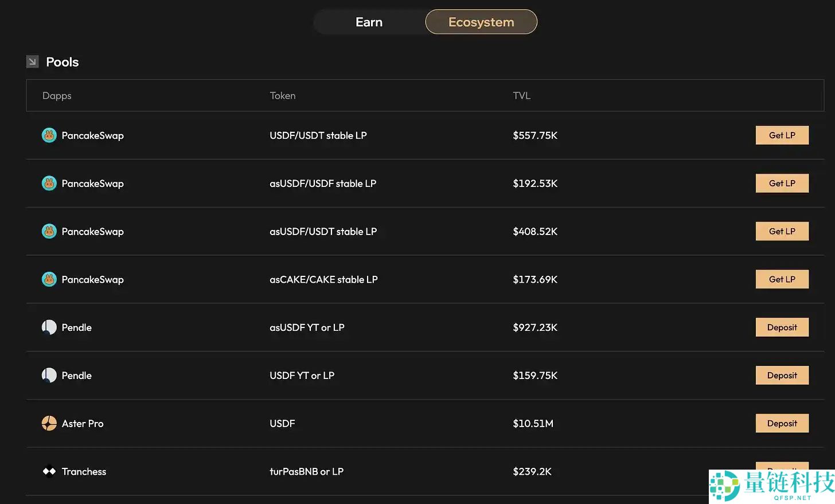Screen dimensions: 835x504
Task: Deposit into Pendle asUSDF YT or LP
Action: pyautogui.click(x=782, y=327)
